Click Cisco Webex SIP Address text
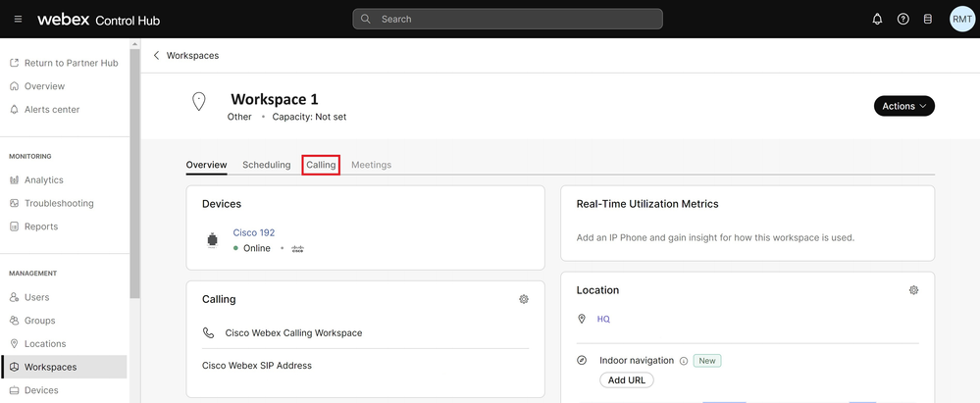The width and height of the screenshot is (980, 403). tap(257, 366)
